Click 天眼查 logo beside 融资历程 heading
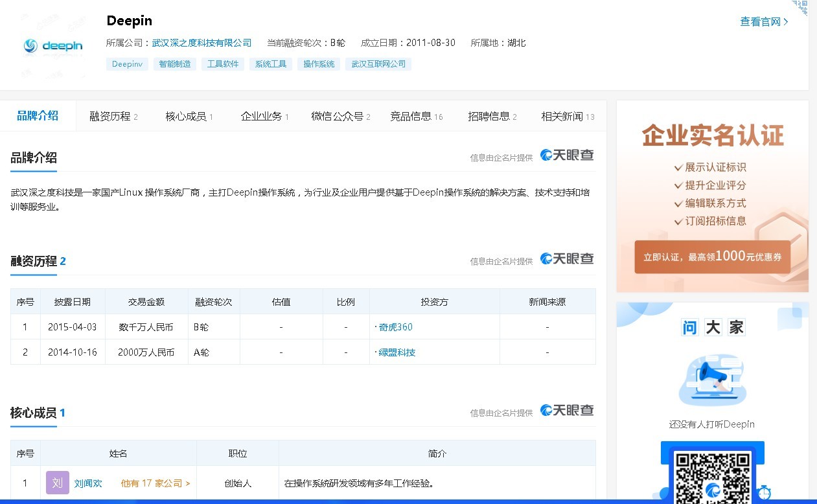The image size is (817, 504). click(x=567, y=258)
